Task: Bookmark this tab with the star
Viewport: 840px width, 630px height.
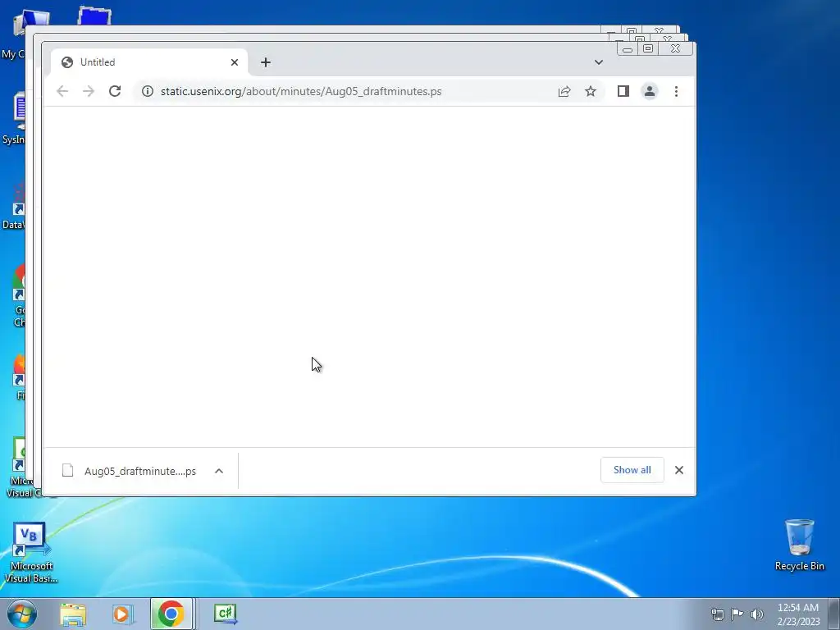Action: [591, 91]
